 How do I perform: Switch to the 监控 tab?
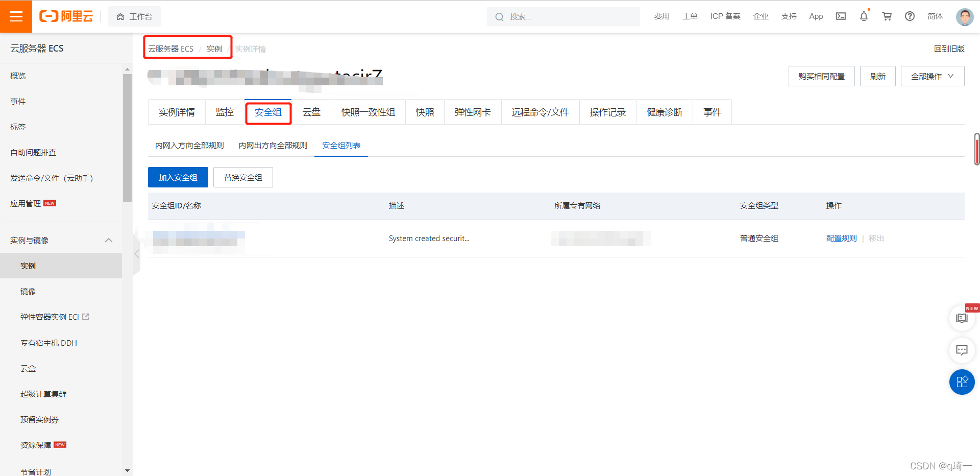tap(225, 112)
